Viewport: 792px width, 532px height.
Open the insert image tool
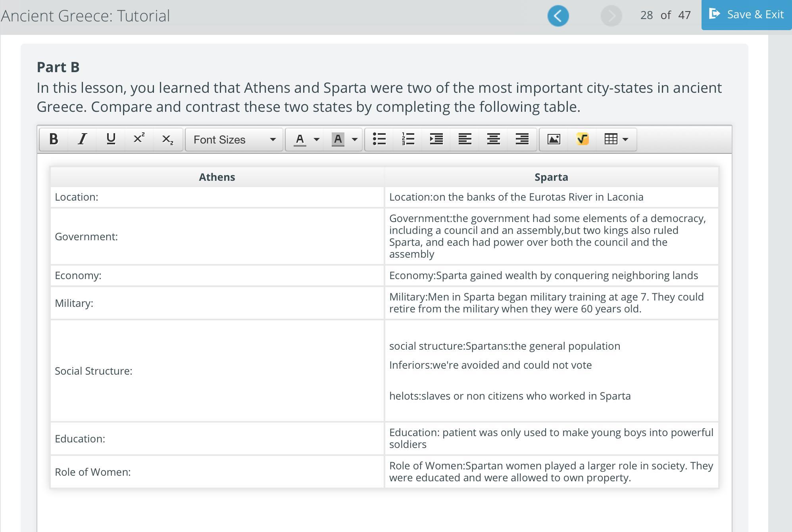554,139
